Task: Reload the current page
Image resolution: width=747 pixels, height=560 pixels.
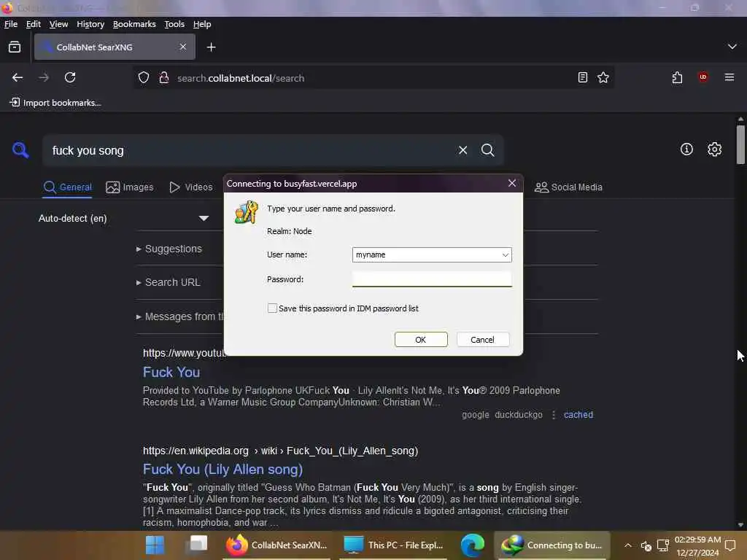Action: click(70, 77)
